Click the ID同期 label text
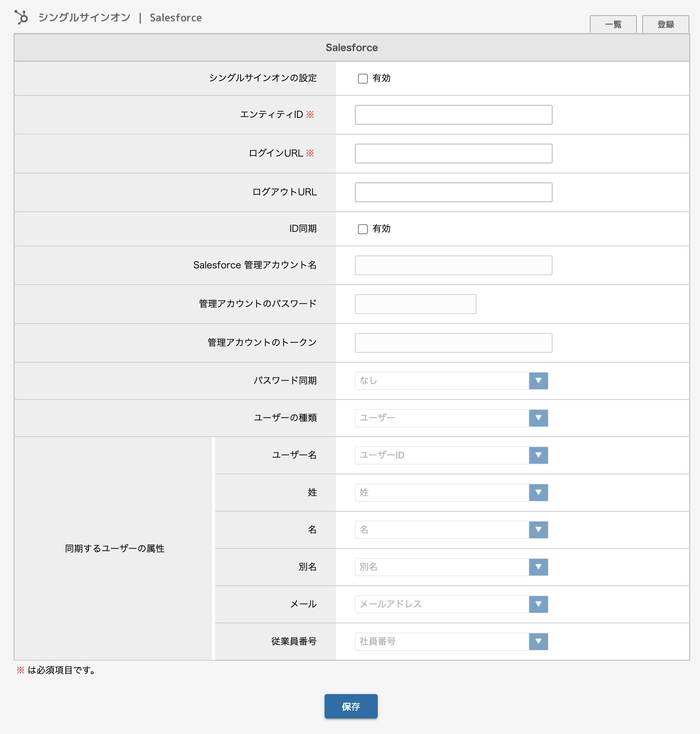The height and width of the screenshot is (734, 700). [303, 228]
